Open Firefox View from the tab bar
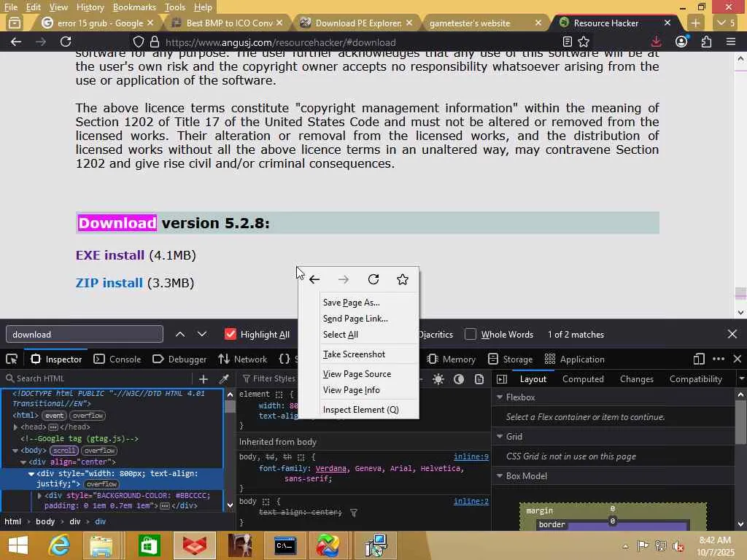The height and width of the screenshot is (560, 747). (x=15, y=23)
